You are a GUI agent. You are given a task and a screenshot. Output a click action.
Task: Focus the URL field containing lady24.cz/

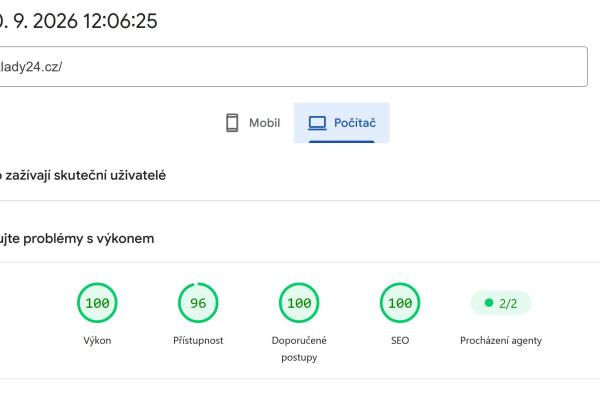click(293, 67)
